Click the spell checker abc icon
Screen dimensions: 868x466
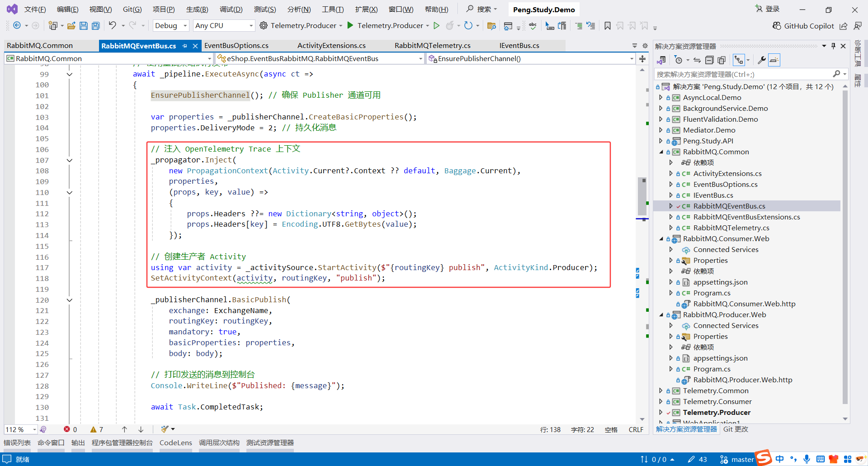[x=533, y=26]
